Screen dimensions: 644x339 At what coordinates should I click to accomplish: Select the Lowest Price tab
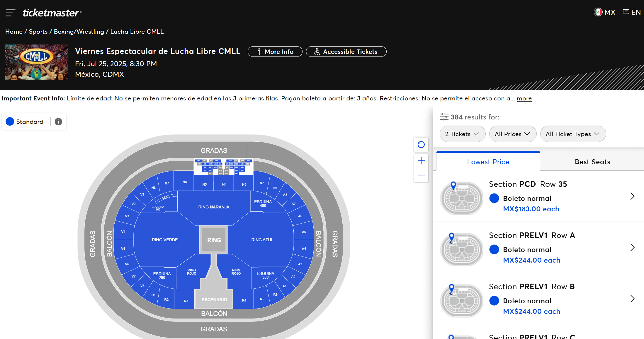point(488,162)
